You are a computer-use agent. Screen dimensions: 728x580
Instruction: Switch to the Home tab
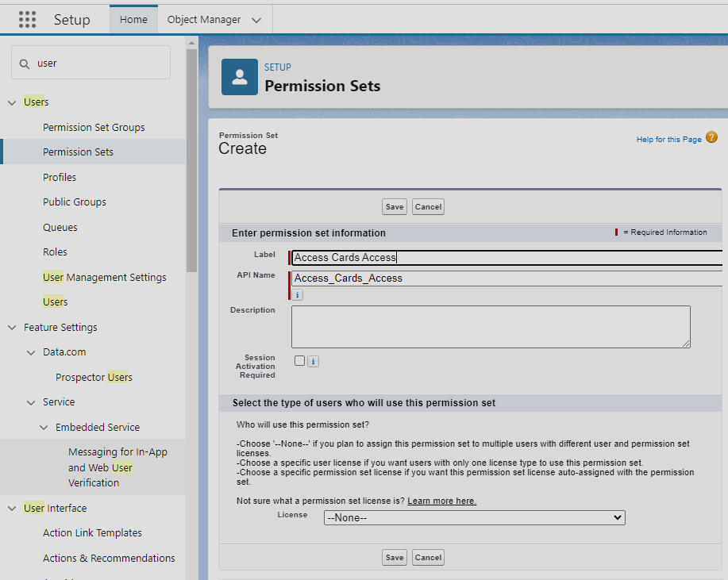[133, 20]
